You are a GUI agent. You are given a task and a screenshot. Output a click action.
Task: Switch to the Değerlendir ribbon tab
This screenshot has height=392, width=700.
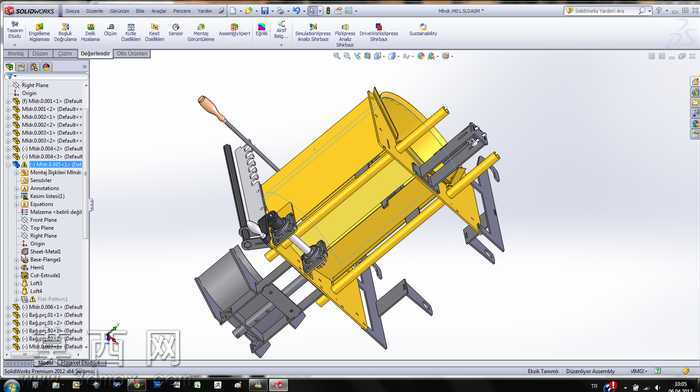pyautogui.click(x=95, y=54)
